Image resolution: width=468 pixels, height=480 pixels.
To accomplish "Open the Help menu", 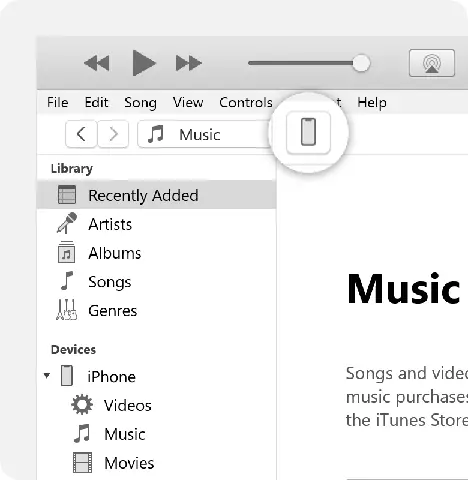I will [x=372, y=103].
